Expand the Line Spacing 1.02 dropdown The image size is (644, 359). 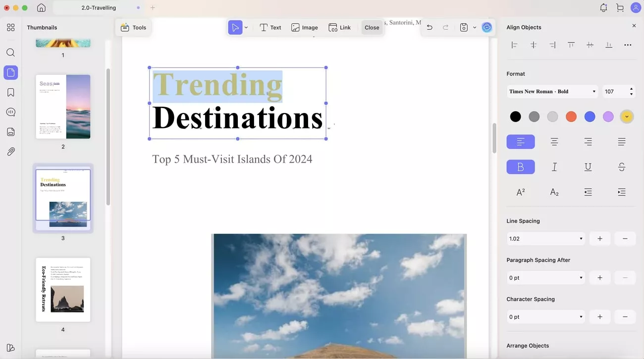[545, 239]
